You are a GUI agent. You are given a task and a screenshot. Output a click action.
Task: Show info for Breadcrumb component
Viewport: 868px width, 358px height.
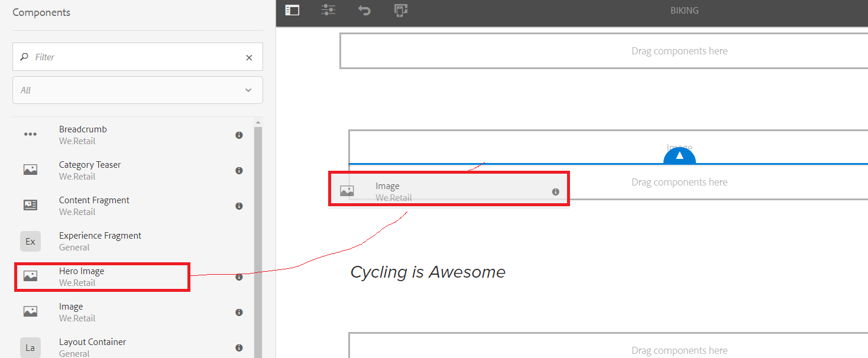point(239,135)
